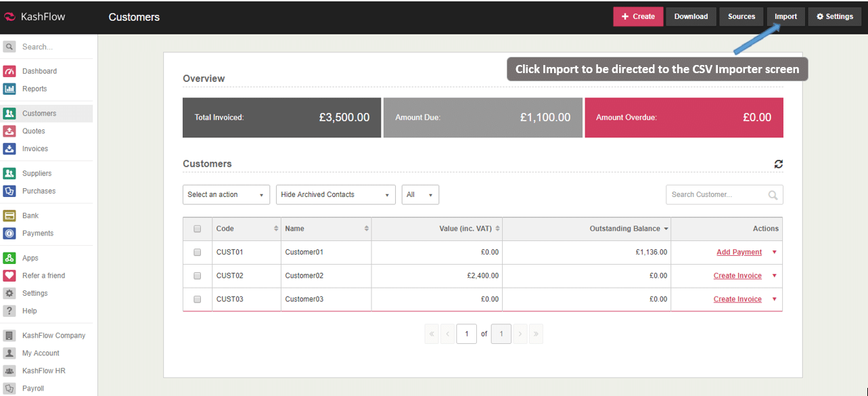Click the Apps icon in sidebar
868x396 pixels.
[9, 258]
